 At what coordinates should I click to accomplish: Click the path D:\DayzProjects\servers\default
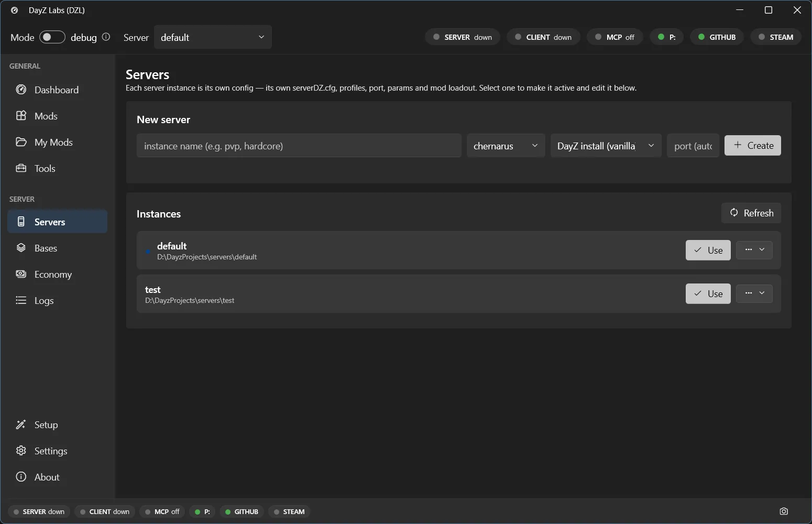point(207,257)
